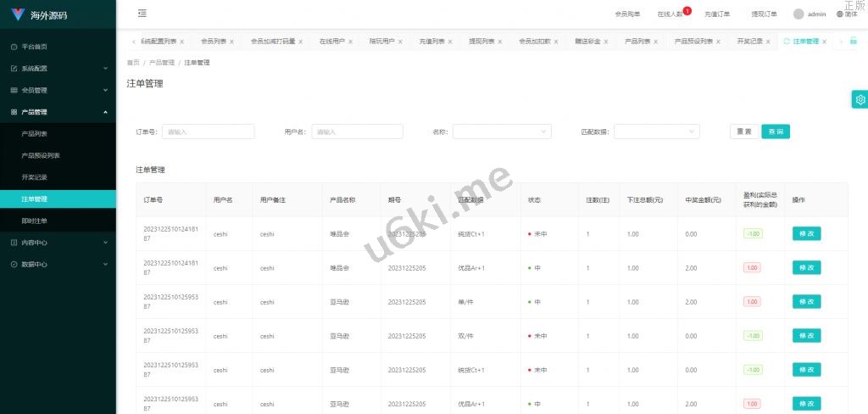Switch language via the 简体 globe icon
868x414 pixels.
(x=840, y=14)
